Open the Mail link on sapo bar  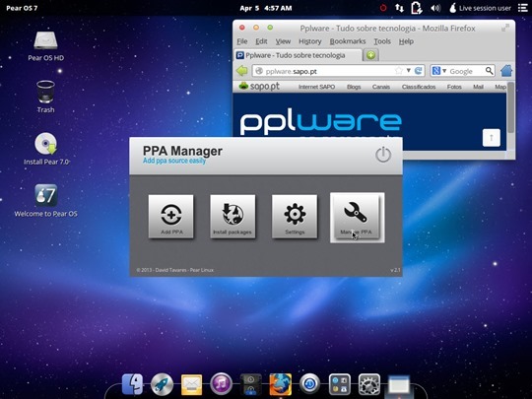click(x=478, y=87)
